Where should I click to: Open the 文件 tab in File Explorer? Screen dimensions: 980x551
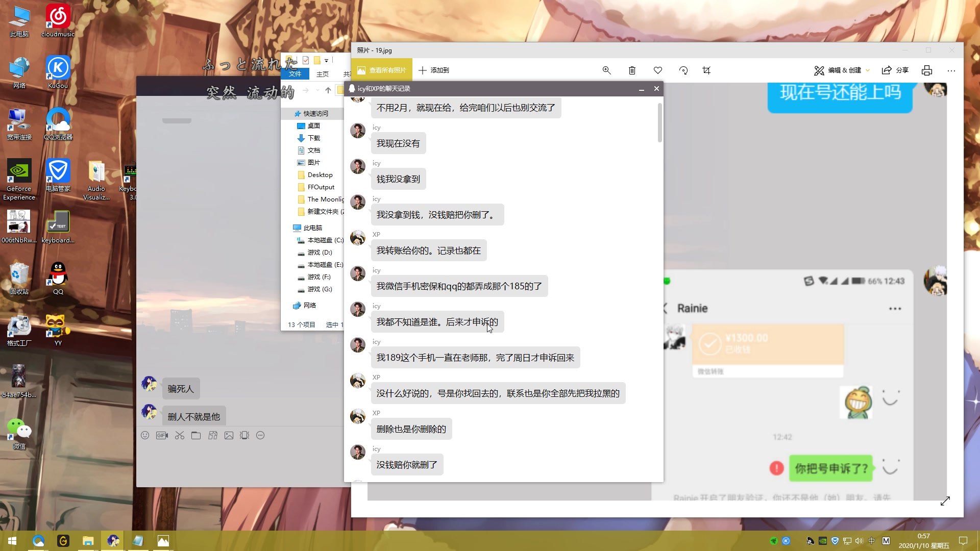pos(295,74)
